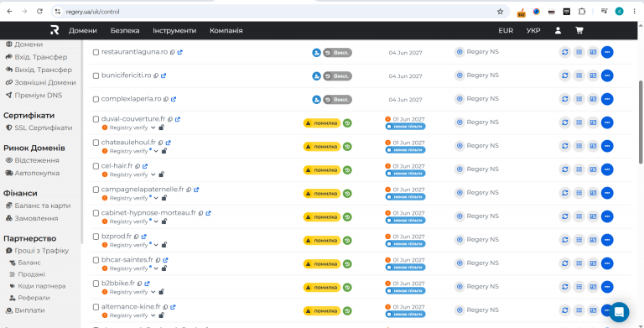
Task: Expand Registry verify chevron under cabinet-hypnose-morteau.fr
Action: coord(156,221)
